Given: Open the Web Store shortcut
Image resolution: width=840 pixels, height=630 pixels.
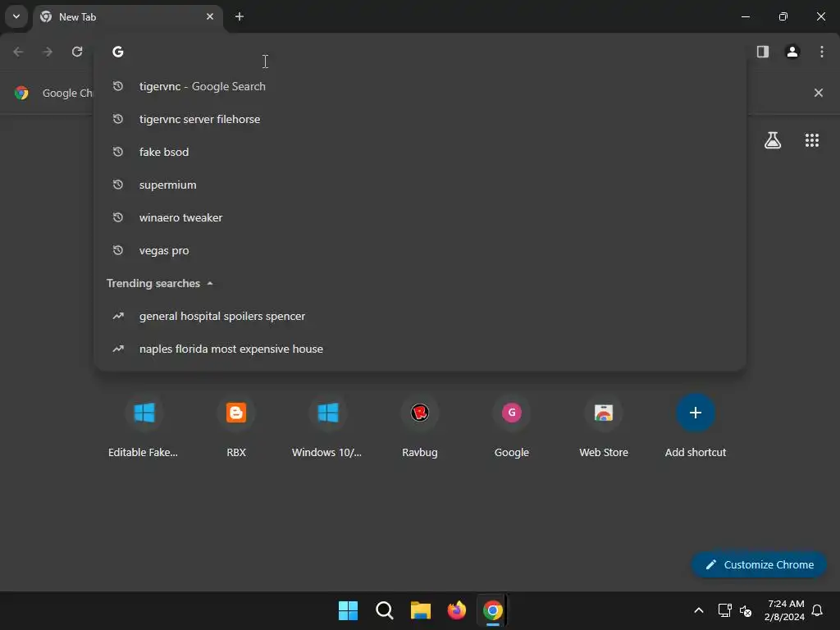Looking at the screenshot, I should click(x=604, y=427).
